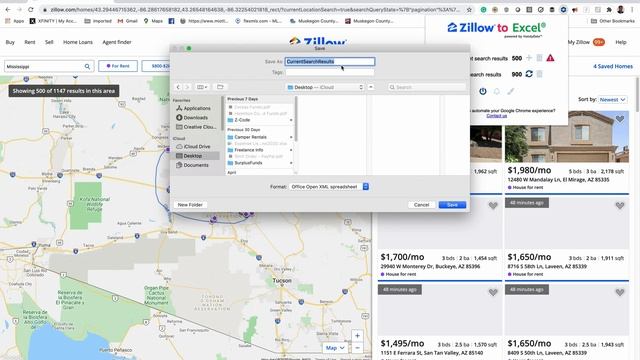Click the Zillow to Excel extension icon

click(563, 9)
